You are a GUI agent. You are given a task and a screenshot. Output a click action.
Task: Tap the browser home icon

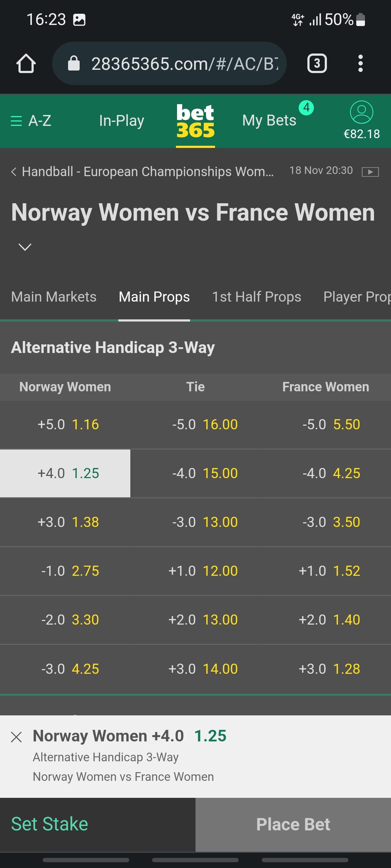coord(26,64)
